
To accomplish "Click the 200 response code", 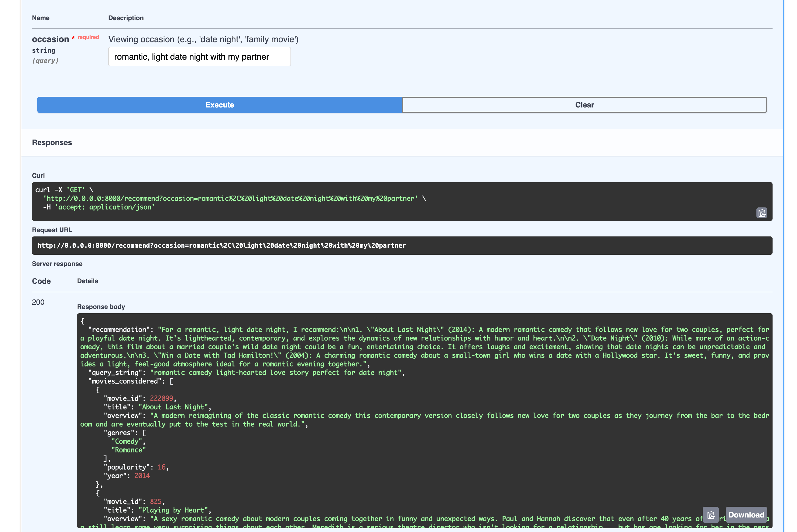I will point(38,302).
